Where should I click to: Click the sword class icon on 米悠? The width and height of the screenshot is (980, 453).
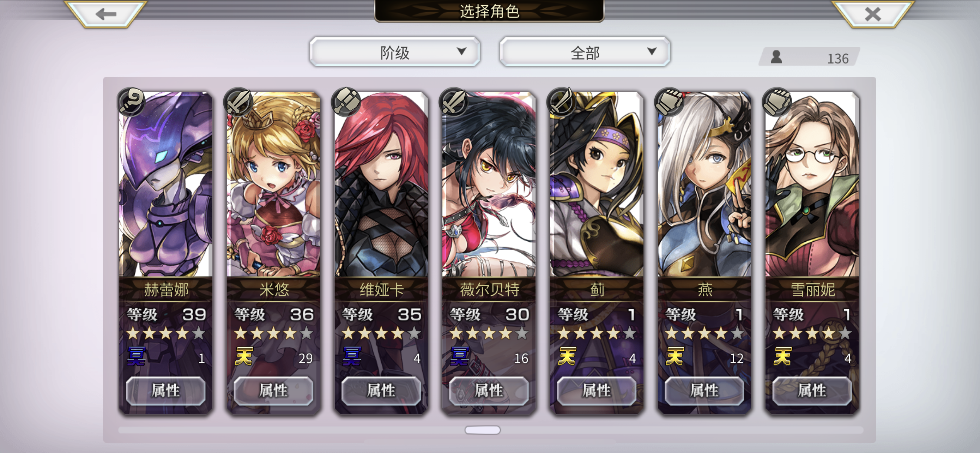pos(239,102)
